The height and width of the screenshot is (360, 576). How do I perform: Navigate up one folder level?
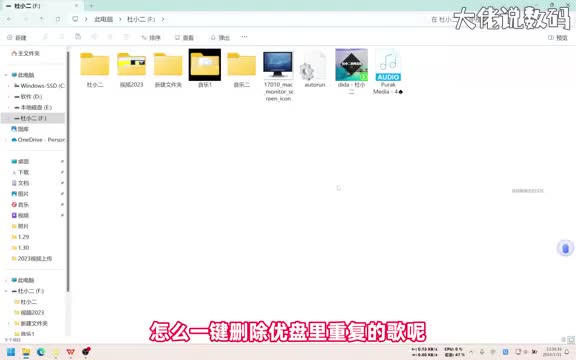coord(42,19)
